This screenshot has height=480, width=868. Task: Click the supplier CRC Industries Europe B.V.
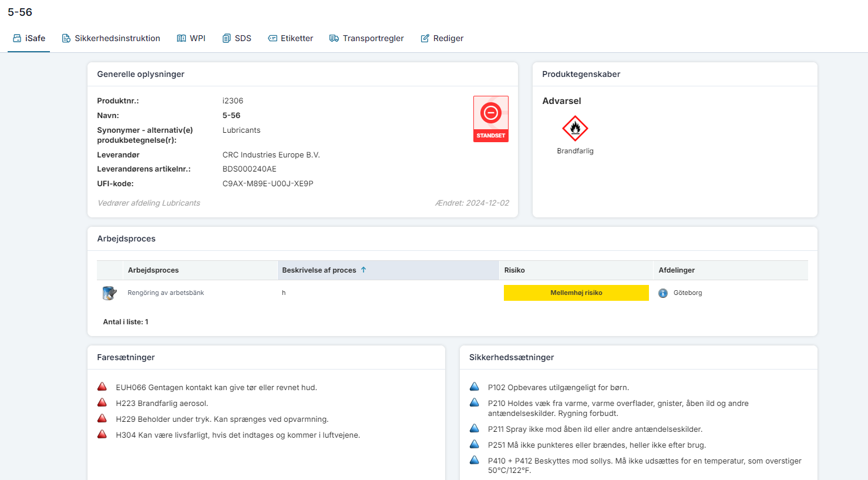point(271,155)
